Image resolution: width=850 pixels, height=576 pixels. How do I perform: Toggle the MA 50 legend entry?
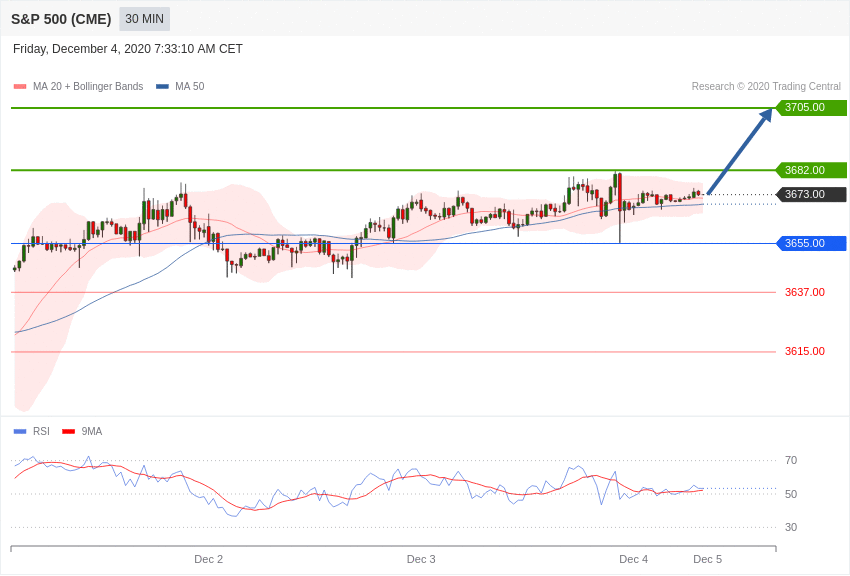(180, 86)
